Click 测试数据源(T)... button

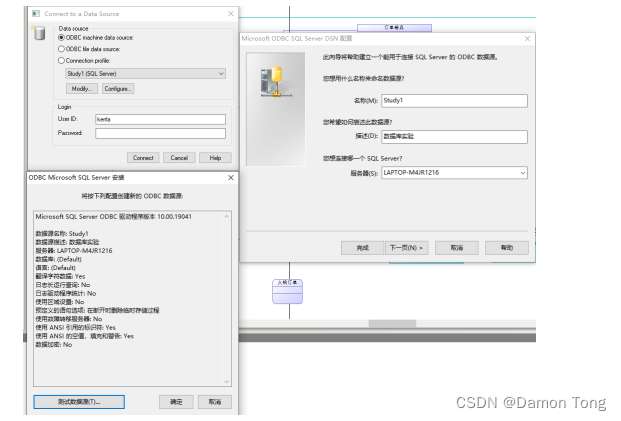pos(79,402)
